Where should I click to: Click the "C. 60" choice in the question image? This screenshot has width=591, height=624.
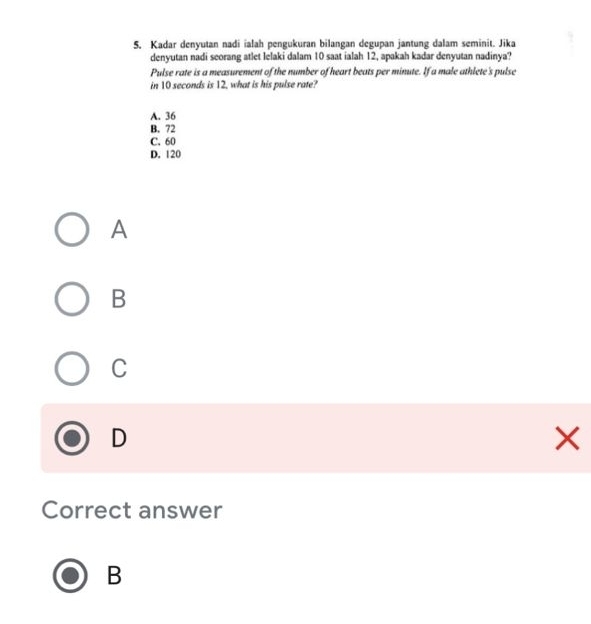163,142
